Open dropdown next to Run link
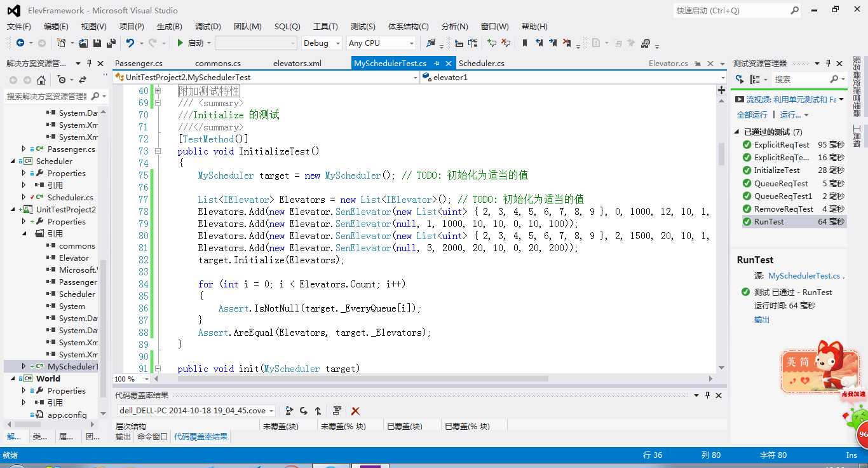868x468 pixels. [806, 115]
